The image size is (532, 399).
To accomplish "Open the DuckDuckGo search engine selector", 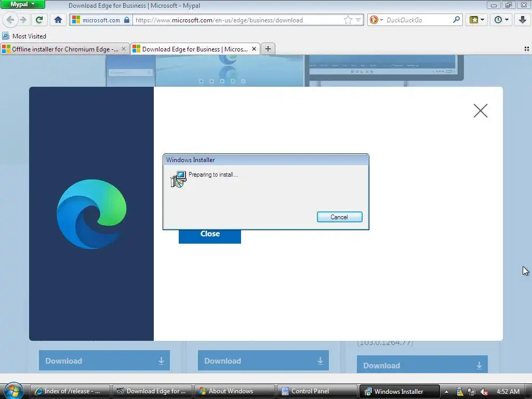I will coord(376,20).
